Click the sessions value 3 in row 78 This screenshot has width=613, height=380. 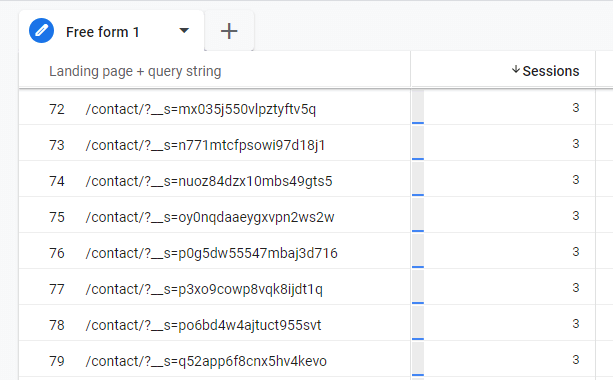575,324
